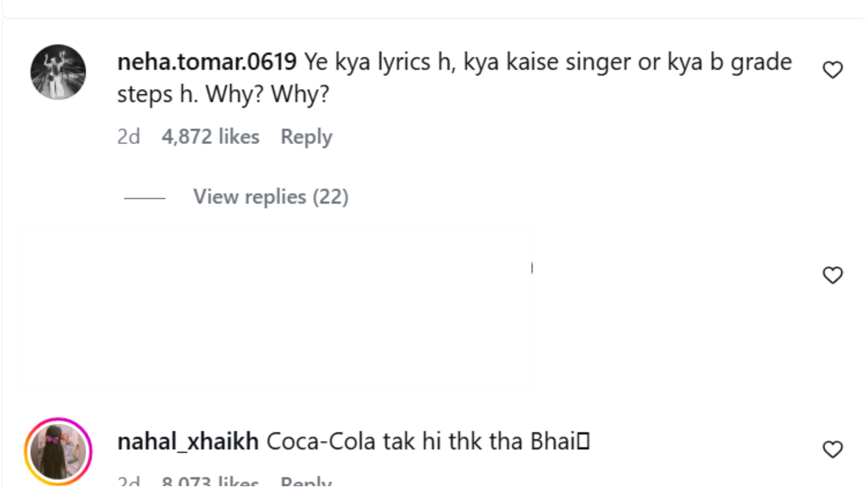Reply to neha.tomar.0619's comment
Viewport: 868px width, 488px height.
pyautogui.click(x=306, y=136)
